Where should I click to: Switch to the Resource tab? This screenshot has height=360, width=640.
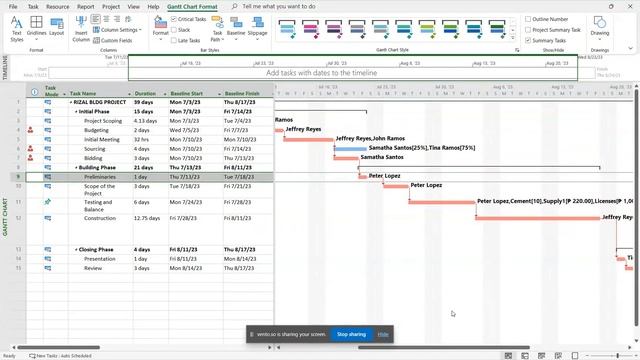click(58, 7)
